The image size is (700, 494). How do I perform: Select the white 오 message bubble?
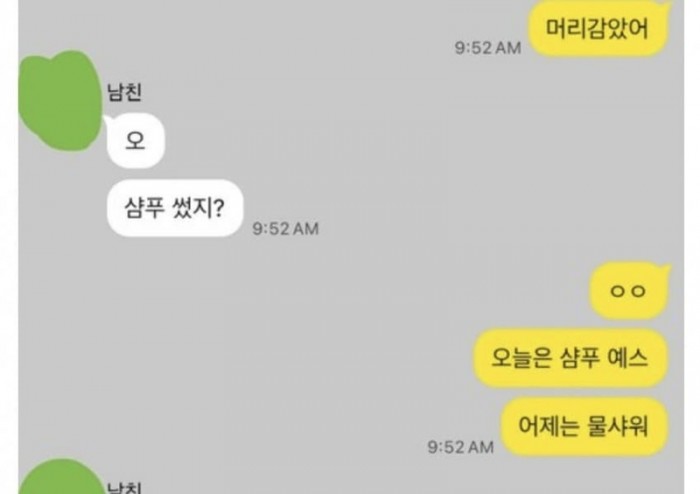click(x=136, y=141)
